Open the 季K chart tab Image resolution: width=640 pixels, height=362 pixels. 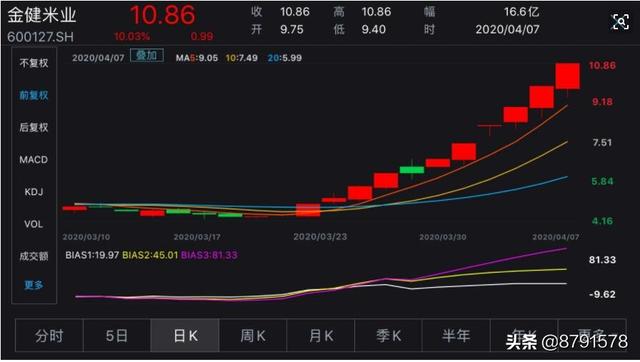[389, 335]
